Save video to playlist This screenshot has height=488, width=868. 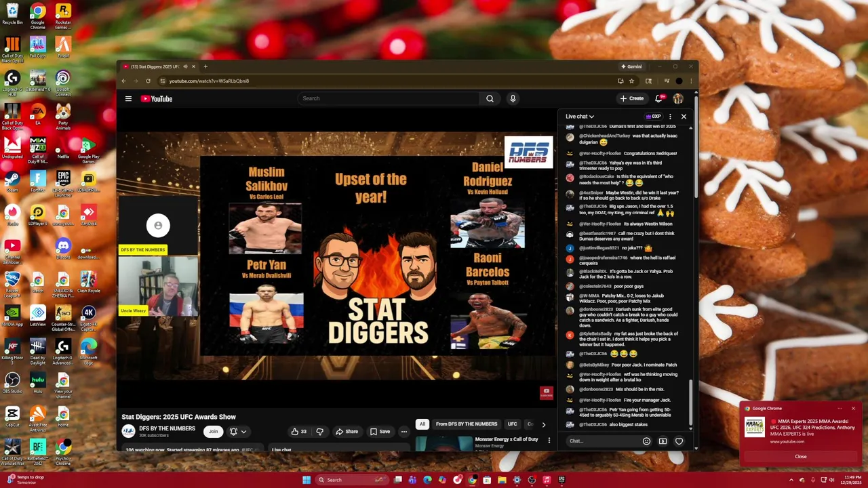[x=380, y=431]
